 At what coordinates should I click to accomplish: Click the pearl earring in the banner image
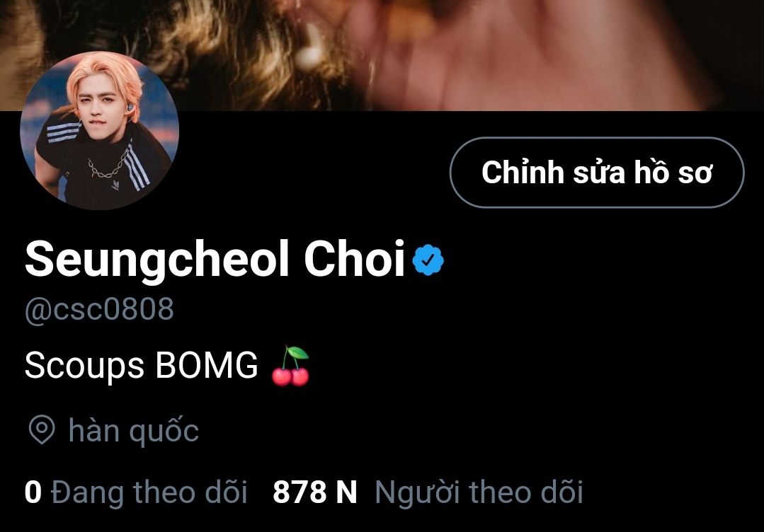tap(309, 52)
